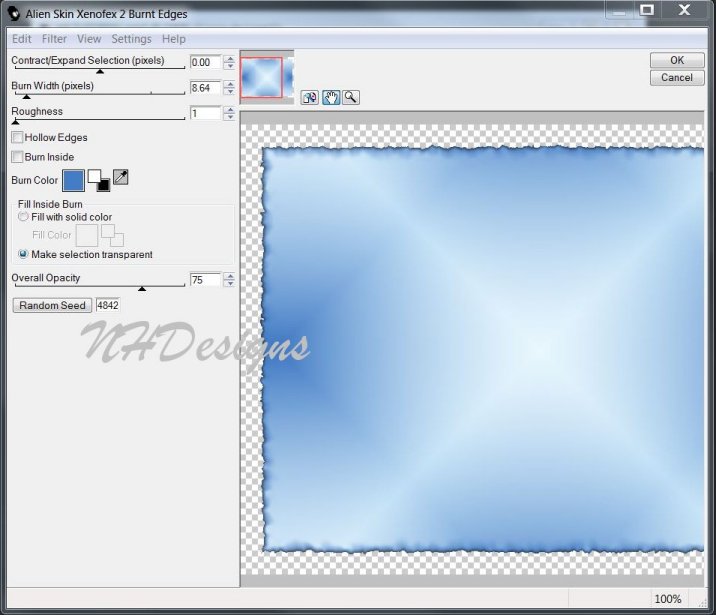The height and width of the screenshot is (615, 716).
Task: Click the Roughness value field
Action: pos(205,113)
